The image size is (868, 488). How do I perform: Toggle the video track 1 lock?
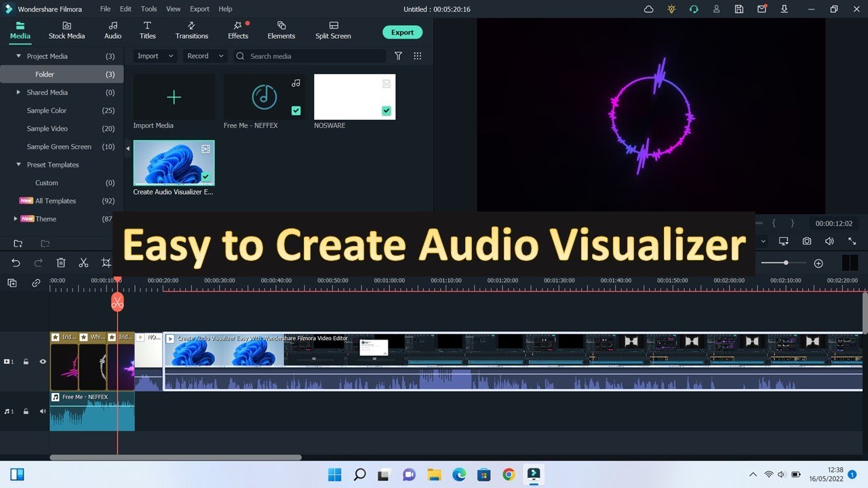click(26, 362)
